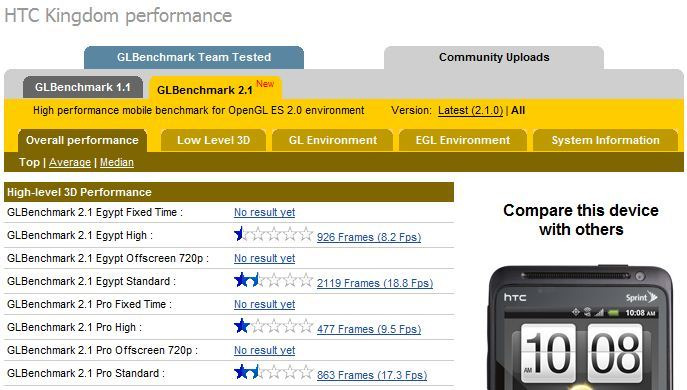Open Egypt Offscreen 720p 'No result yet' link
The height and width of the screenshot is (390, 687).
(264, 258)
